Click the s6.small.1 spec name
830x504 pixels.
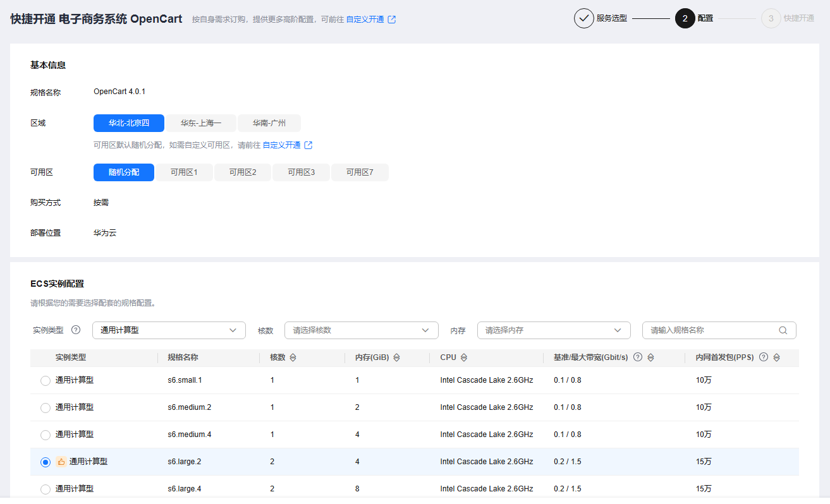pos(185,380)
